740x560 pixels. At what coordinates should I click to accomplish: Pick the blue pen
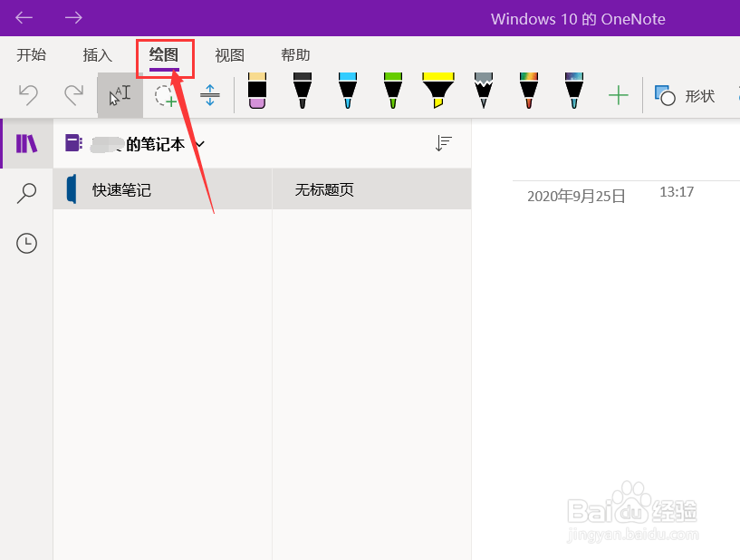(347, 91)
